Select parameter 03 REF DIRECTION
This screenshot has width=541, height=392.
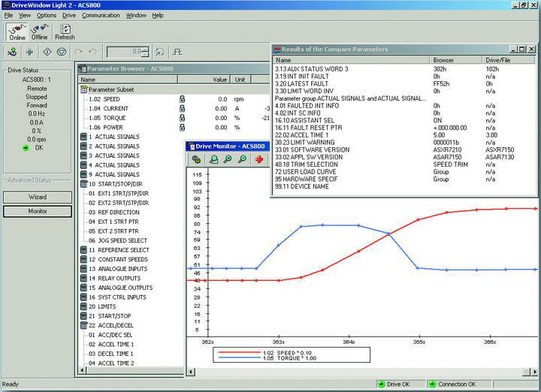coord(114,213)
